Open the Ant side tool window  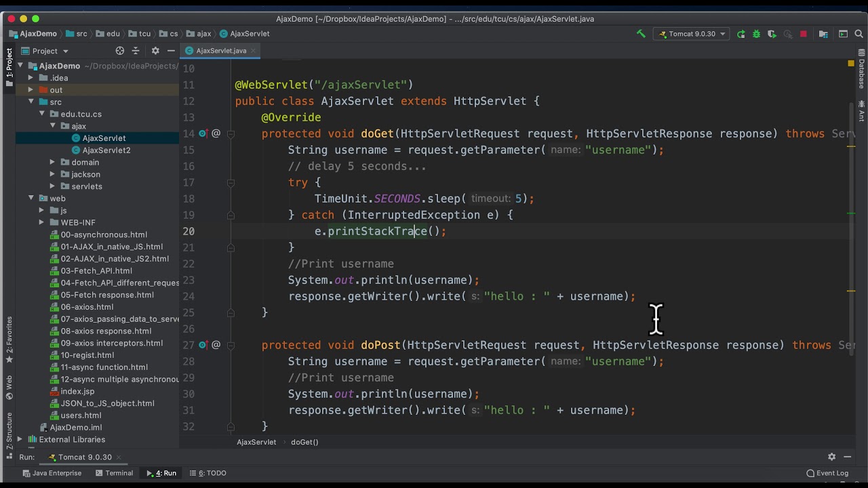[x=861, y=111]
